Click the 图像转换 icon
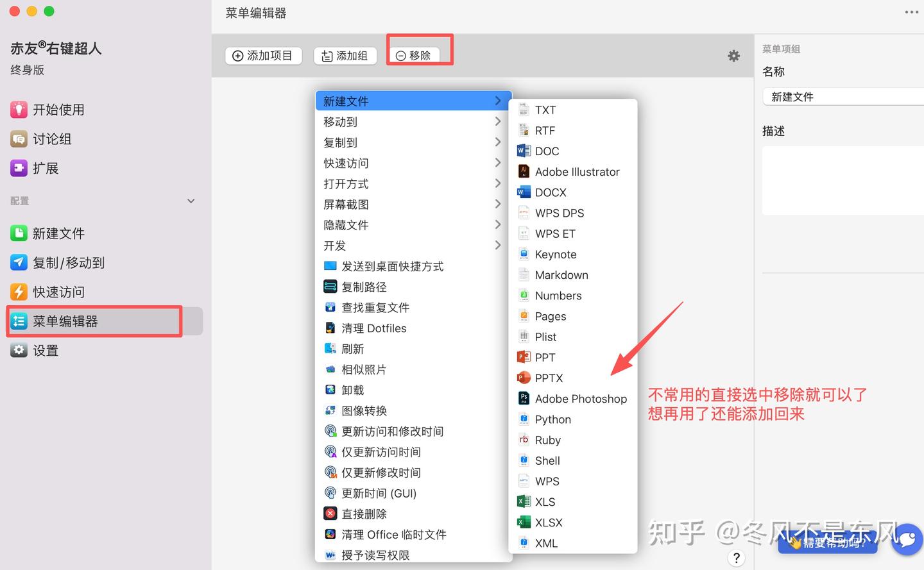The height and width of the screenshot is (570, 924). (330, 410)
